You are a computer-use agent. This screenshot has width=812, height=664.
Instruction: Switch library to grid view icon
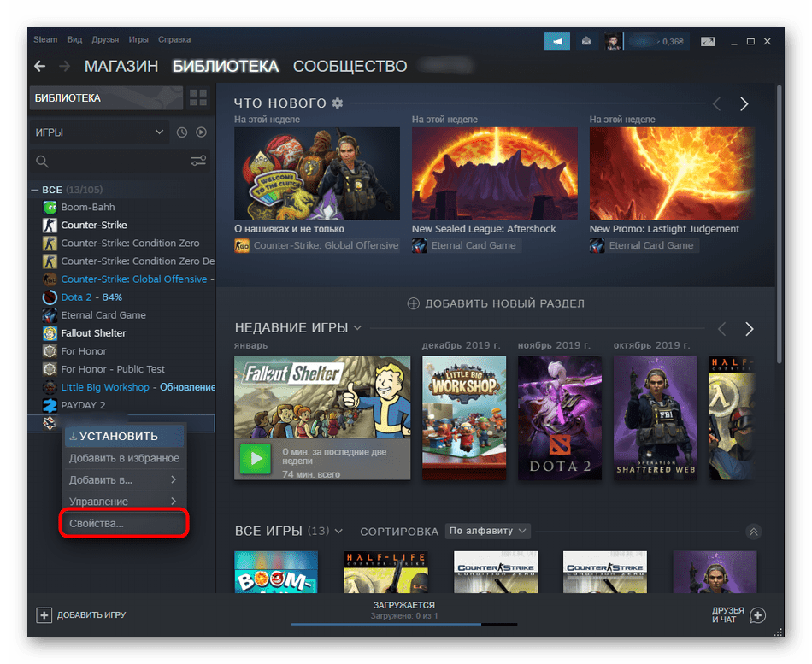point(197,97)
